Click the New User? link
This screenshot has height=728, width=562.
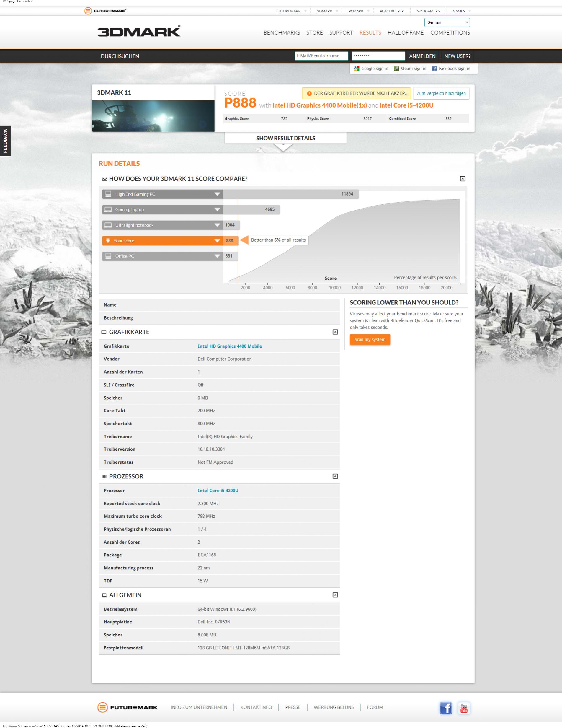click(x=457, y=56)
